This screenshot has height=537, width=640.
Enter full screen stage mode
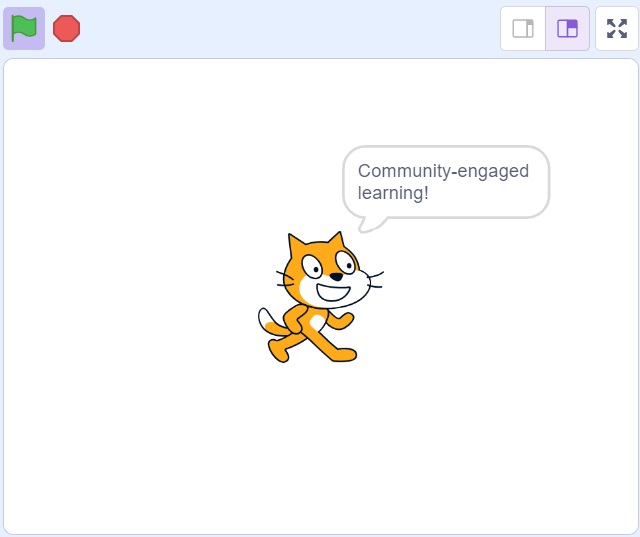617,29
